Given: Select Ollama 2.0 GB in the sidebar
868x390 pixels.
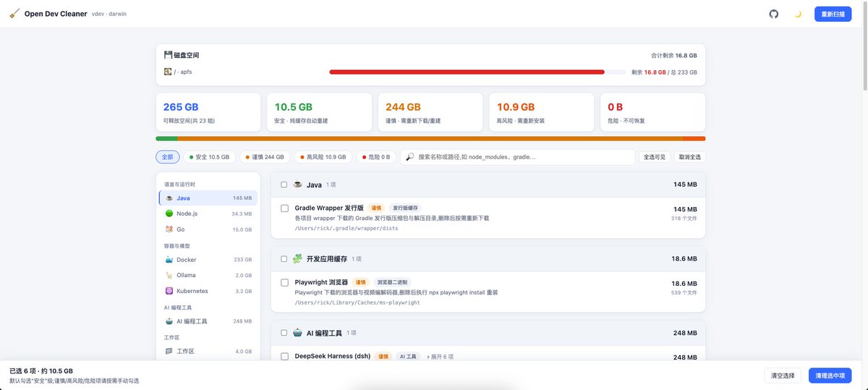Looking at the screenshot, I should pyautogui.click(x=208, y=275).
